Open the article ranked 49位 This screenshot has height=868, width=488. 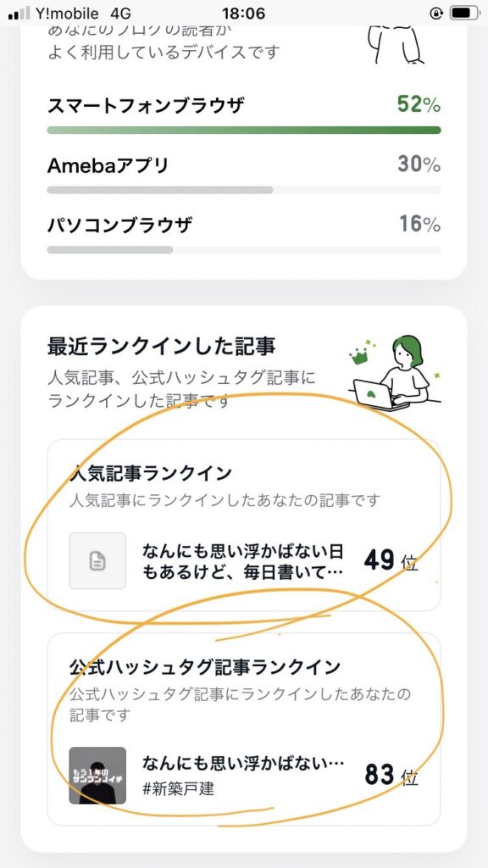tap(244, 561)
